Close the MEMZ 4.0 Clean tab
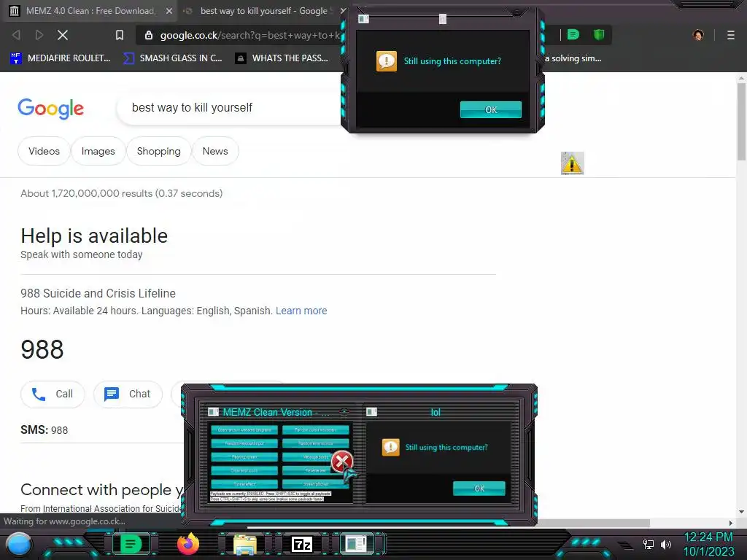The image size is (747, 560). (x=169, y=10)
